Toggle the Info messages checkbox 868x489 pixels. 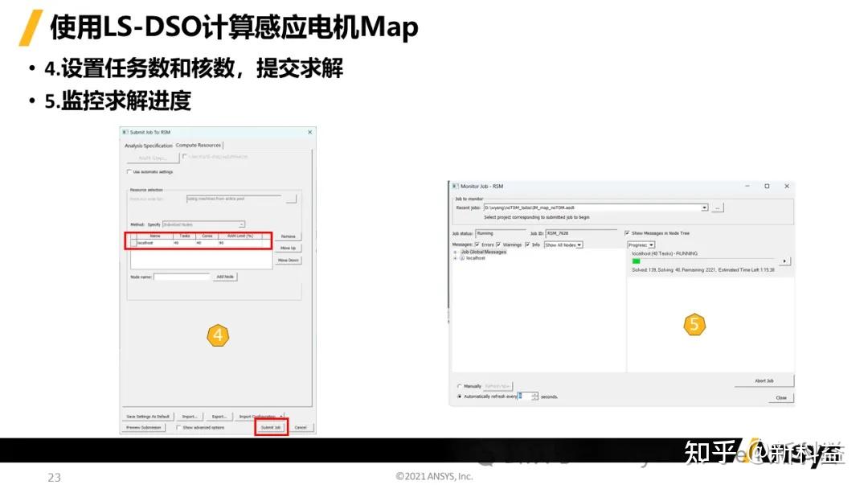(527, 244)
